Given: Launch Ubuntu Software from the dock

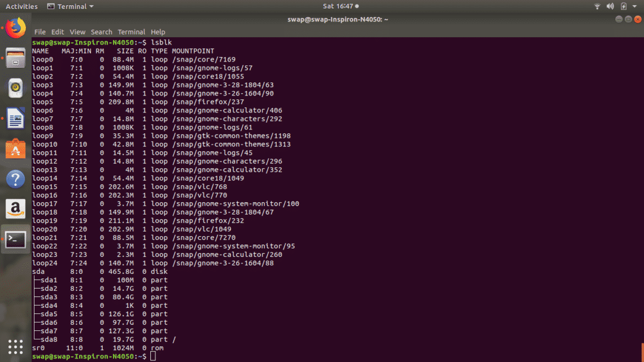Looking at the screenshot, I should pyautogui.click(x=16, y=149).
